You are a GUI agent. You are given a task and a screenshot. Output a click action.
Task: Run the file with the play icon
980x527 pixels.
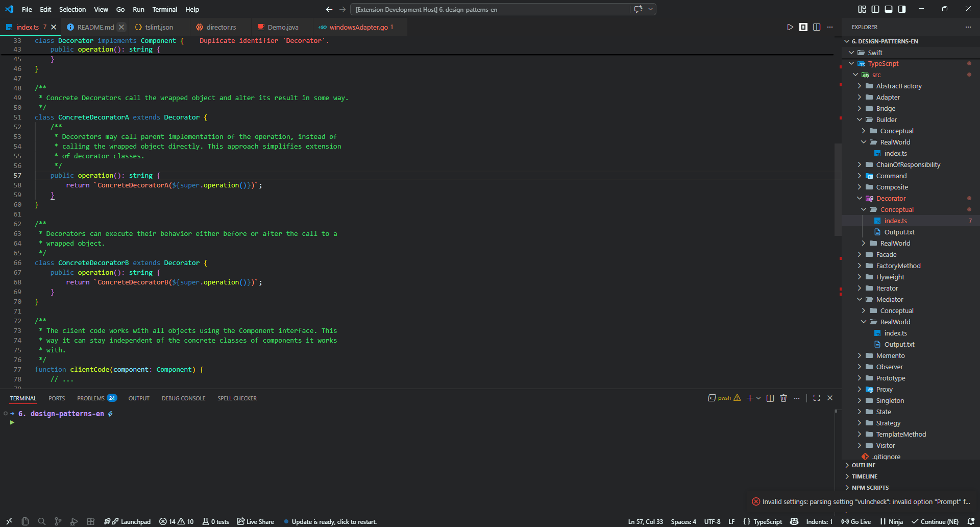coord(790,27)
